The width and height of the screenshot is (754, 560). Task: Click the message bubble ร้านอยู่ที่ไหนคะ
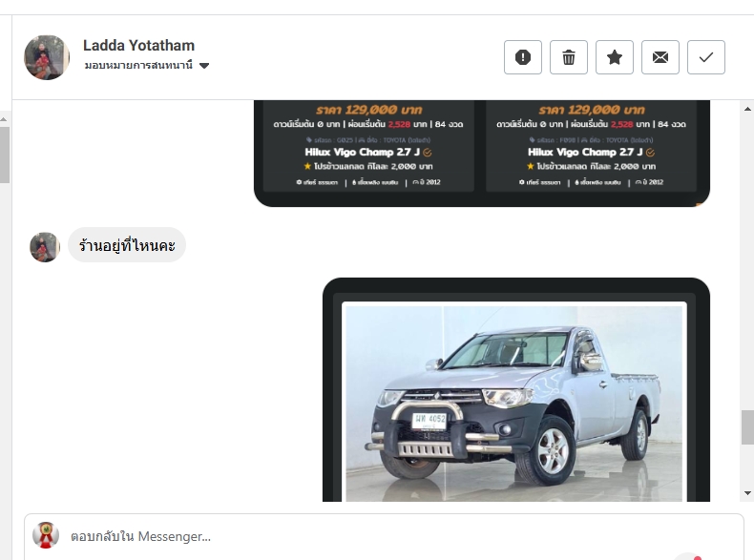click(x=127, y=245)
